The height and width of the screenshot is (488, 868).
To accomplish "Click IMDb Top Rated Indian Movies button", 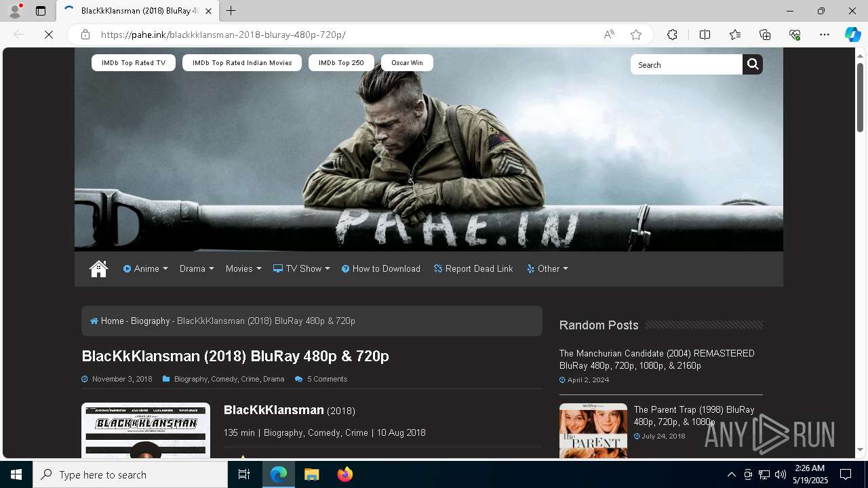I will [242, 62].
